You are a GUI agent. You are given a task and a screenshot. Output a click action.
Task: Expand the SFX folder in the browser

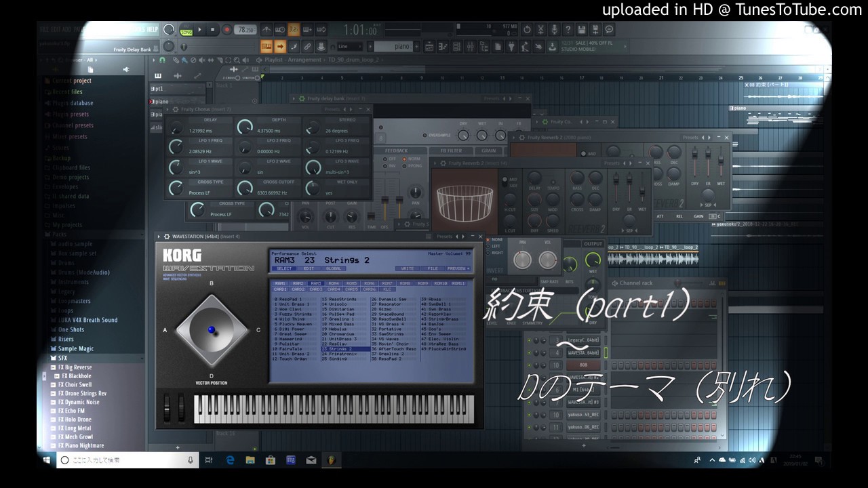(x=62, y=358)
